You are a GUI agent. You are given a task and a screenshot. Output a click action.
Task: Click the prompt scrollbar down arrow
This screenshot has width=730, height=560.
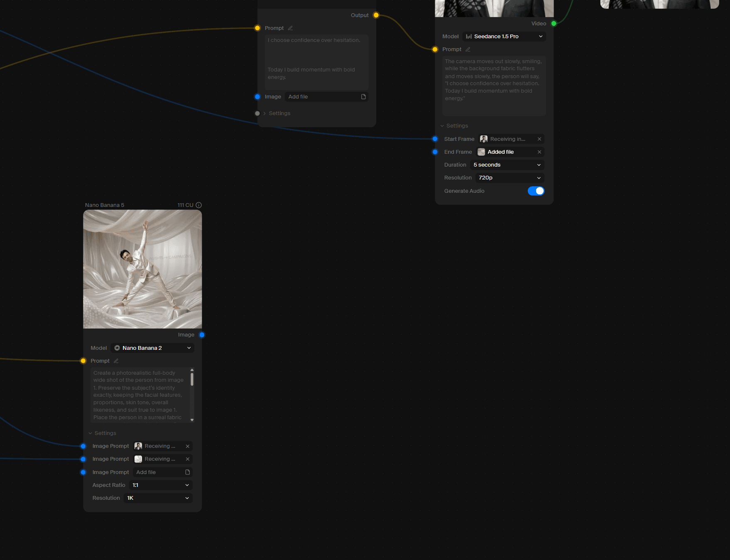tap(192, 420)
